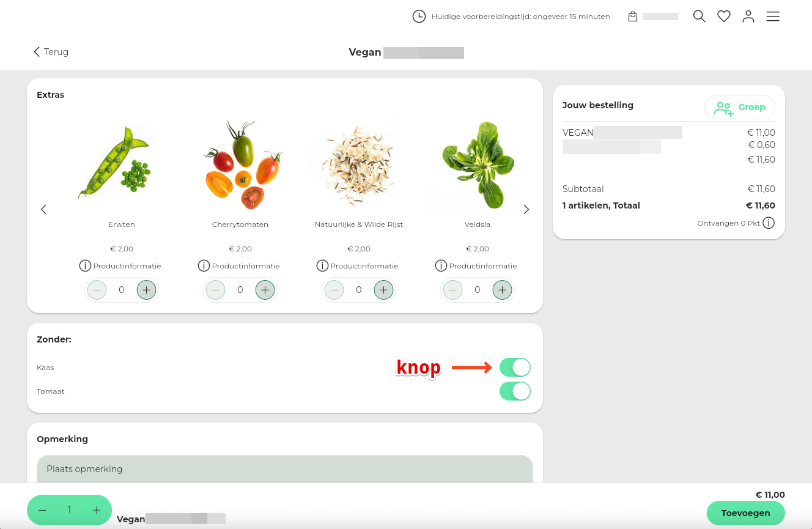Open the user account icon
The image size is (812, 529).
pos(748,17)
